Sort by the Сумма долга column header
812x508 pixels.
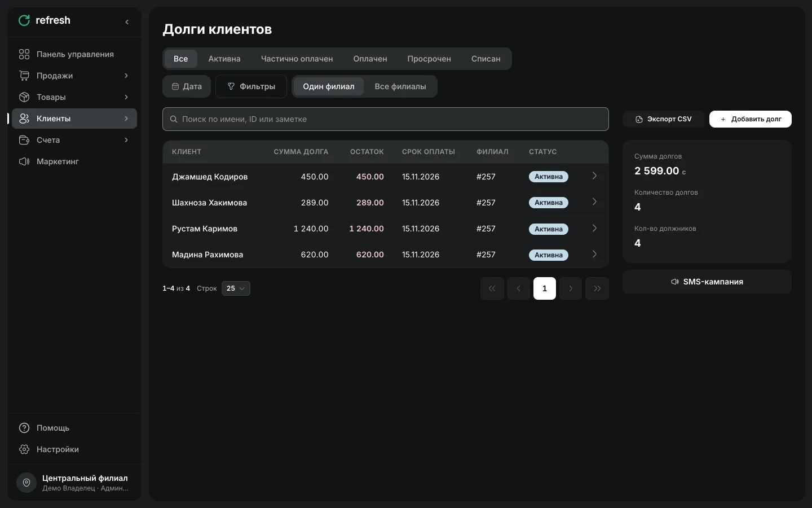click(301, 152)
